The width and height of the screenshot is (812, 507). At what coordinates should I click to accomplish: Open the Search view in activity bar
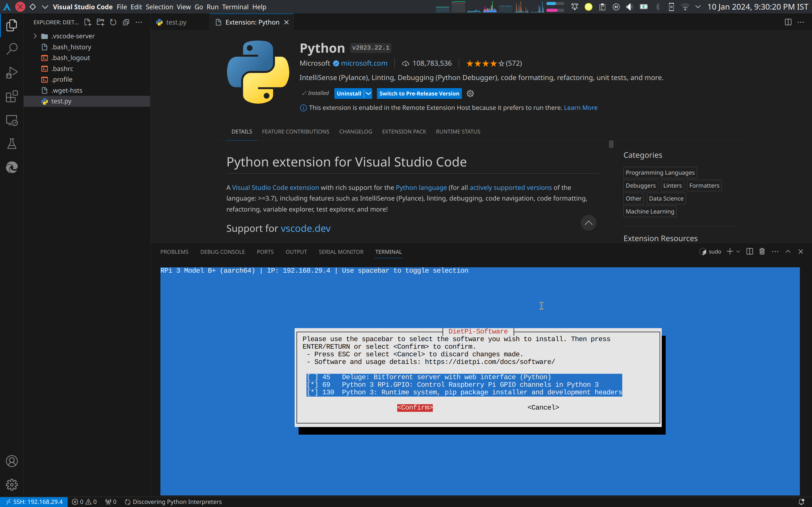pos(12,49)
